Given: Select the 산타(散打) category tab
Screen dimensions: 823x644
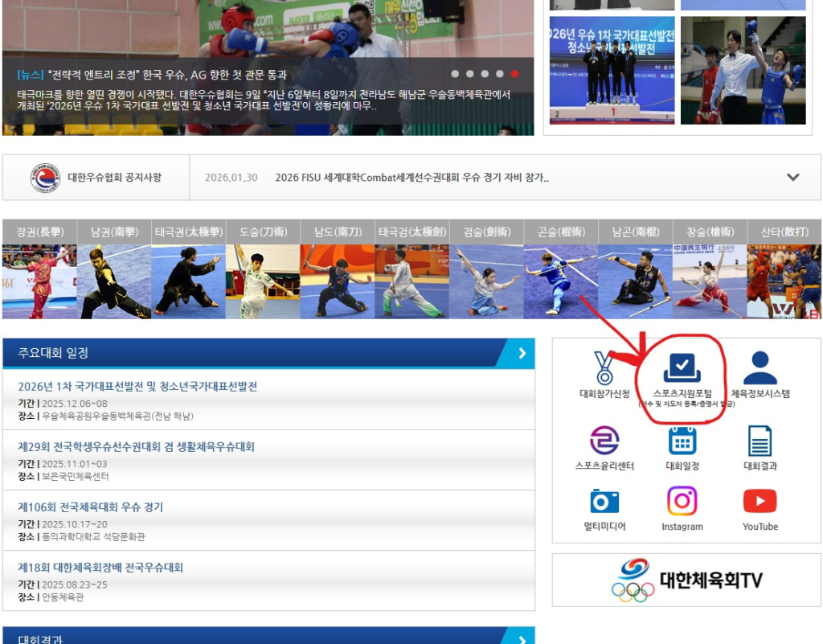Looking at the screenshot, I should (x=784, y=232).
